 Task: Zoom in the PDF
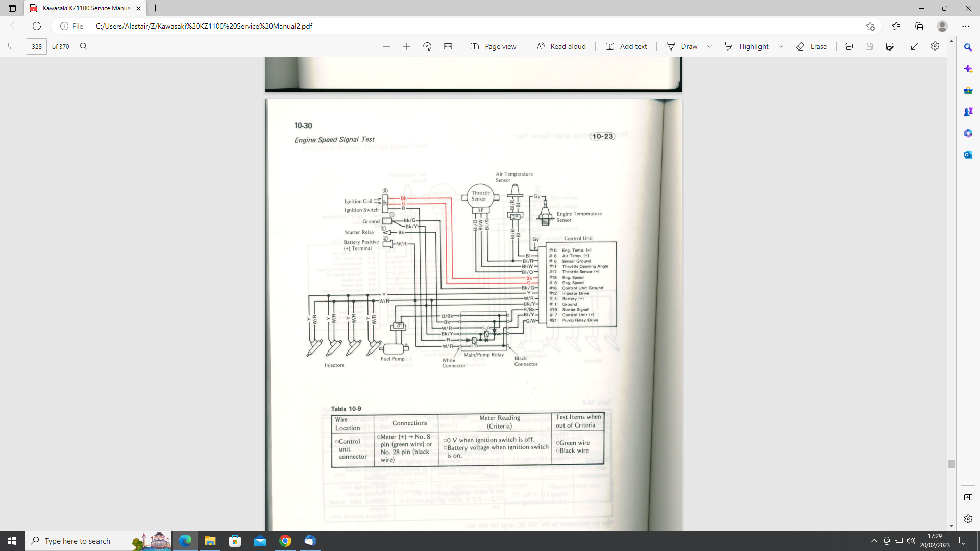(407, 46)
